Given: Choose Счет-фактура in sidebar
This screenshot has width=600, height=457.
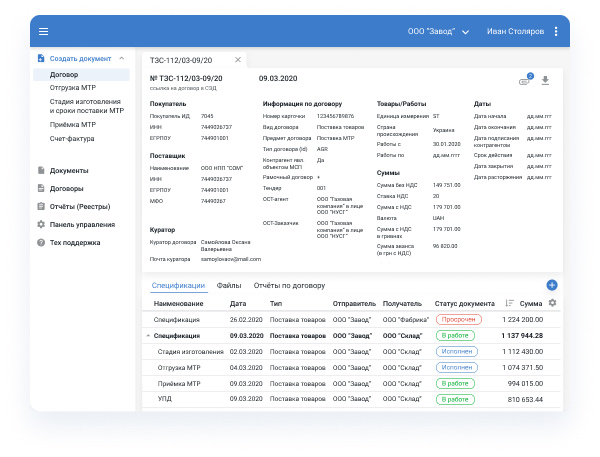Looking at the screenshot, I should click(x=72, y=139).
